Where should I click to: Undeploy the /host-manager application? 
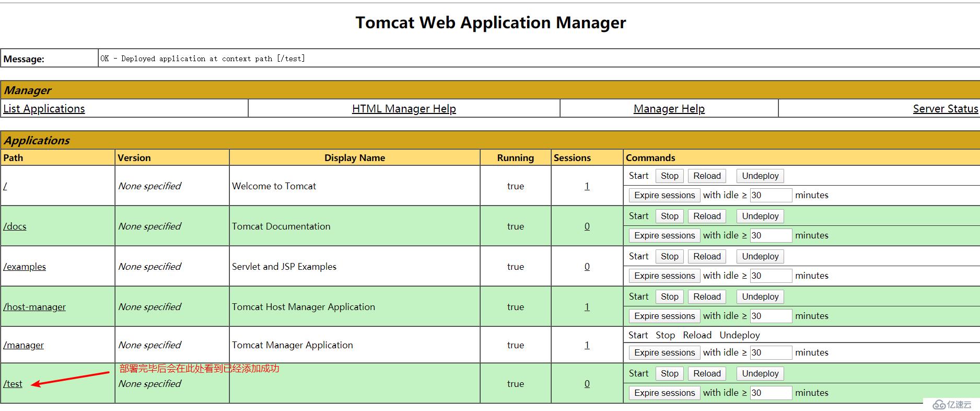(x=760, y=297)
